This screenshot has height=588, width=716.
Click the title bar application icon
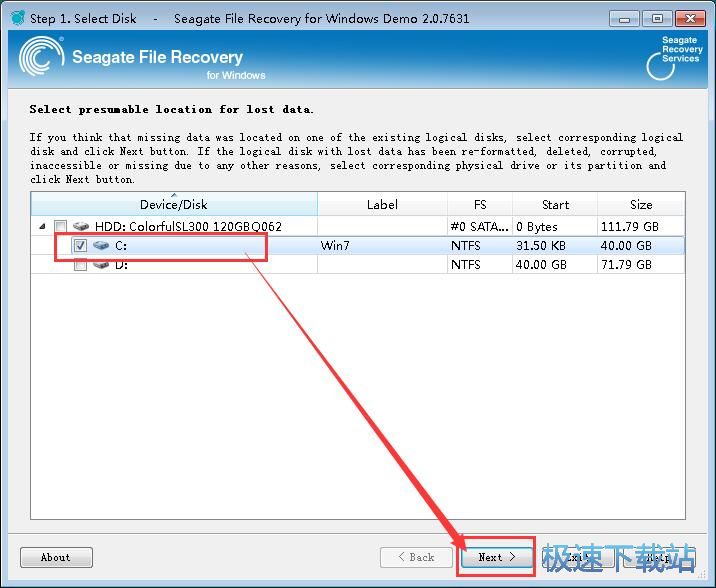pyautogui.click(x=18, y=18)
